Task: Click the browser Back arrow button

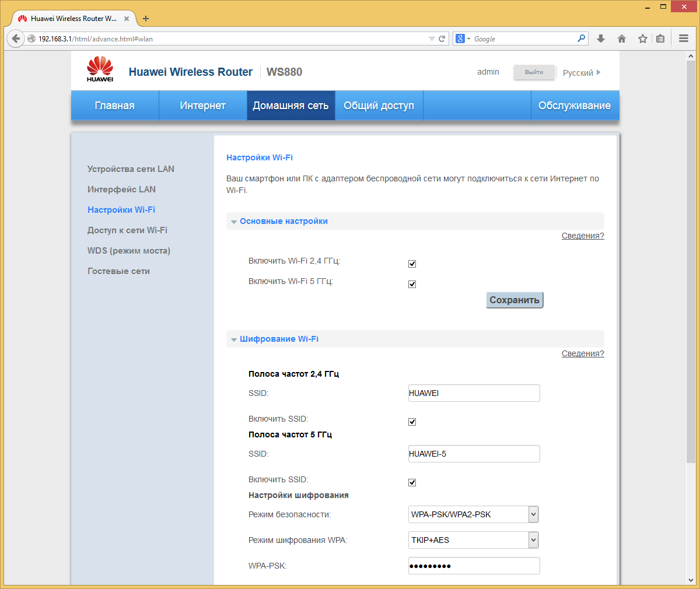Action: [15, 38]
